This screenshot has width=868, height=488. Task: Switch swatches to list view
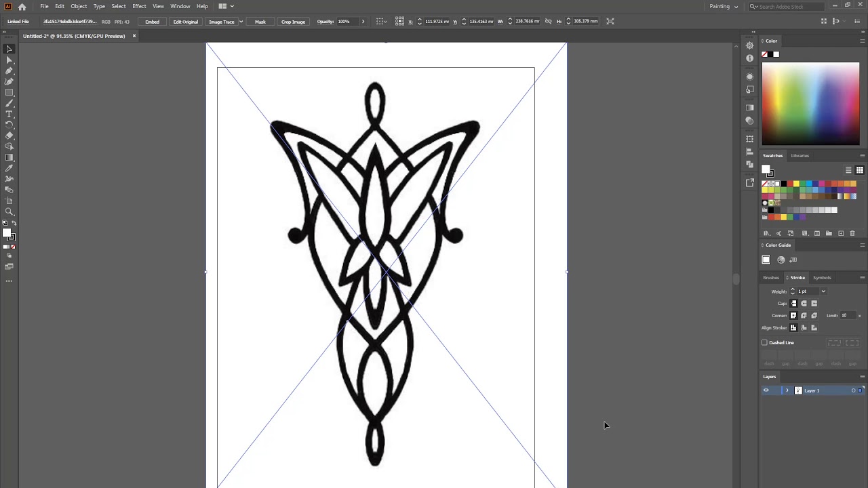click(848, 170)
